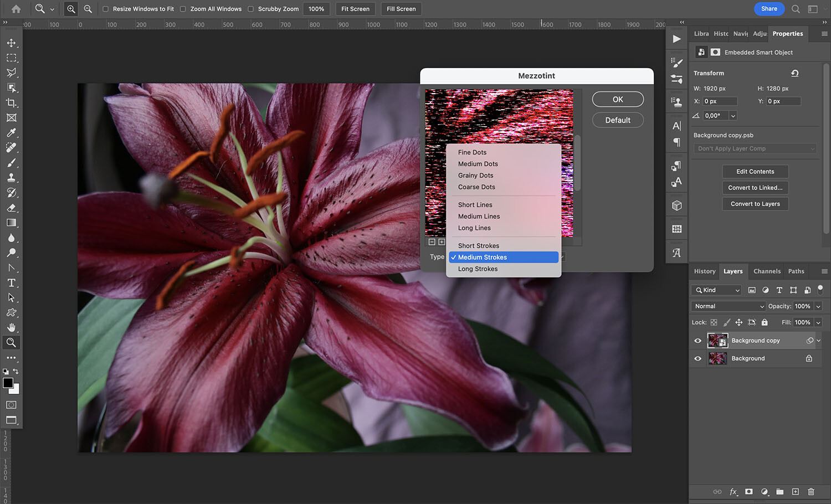Select the Zoom tool in the toolbar
This screenshot has height=504, width=831.
pos(11,342)
